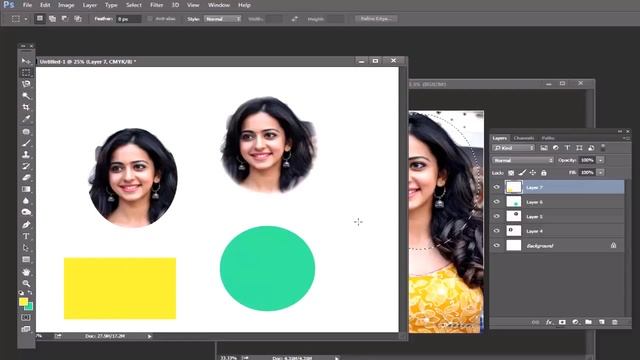Select the Zoom tool
The width and height of the screenshot is (640, 360).
point(26,283)
